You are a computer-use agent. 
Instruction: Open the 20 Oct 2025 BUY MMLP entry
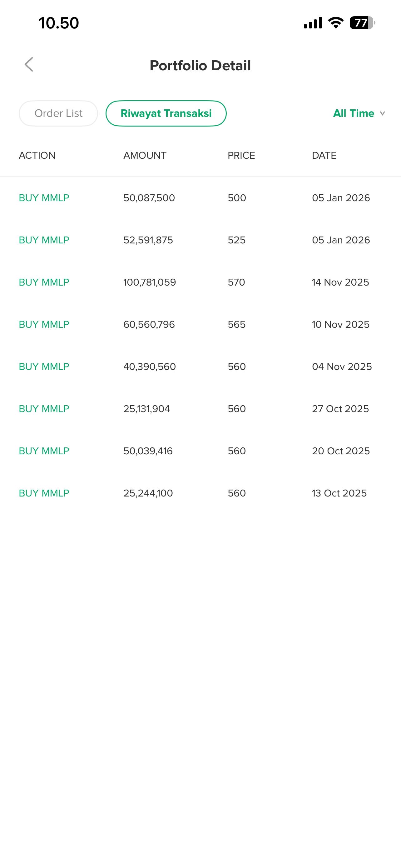pos(44,451)
